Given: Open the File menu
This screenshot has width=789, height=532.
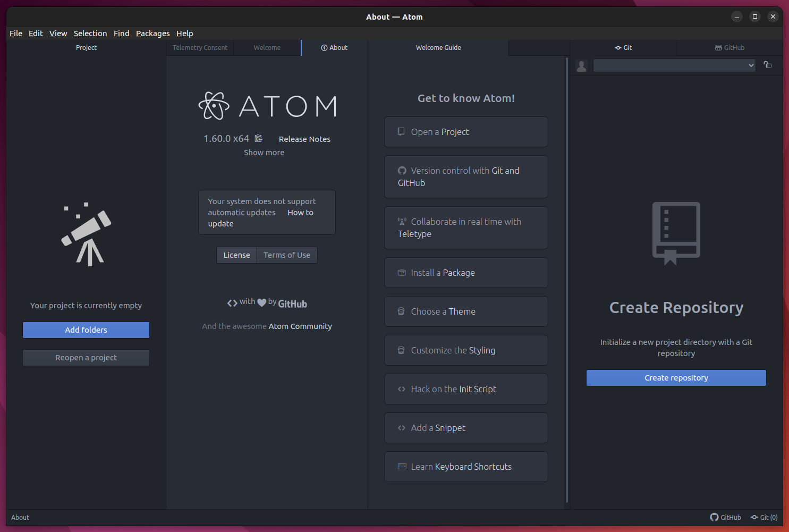Looking at the screenshot, I should tap(16, 33).
